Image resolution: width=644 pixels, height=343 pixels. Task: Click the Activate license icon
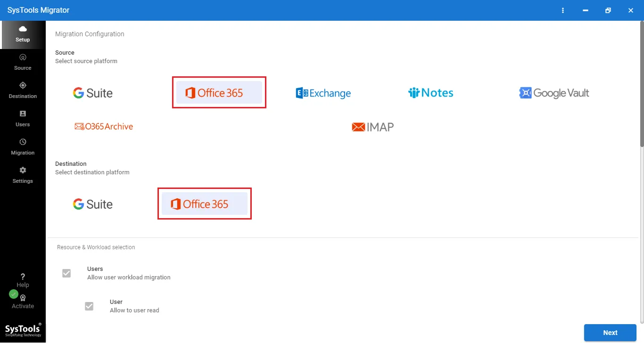pyautogui.click(x=23, y=298)
